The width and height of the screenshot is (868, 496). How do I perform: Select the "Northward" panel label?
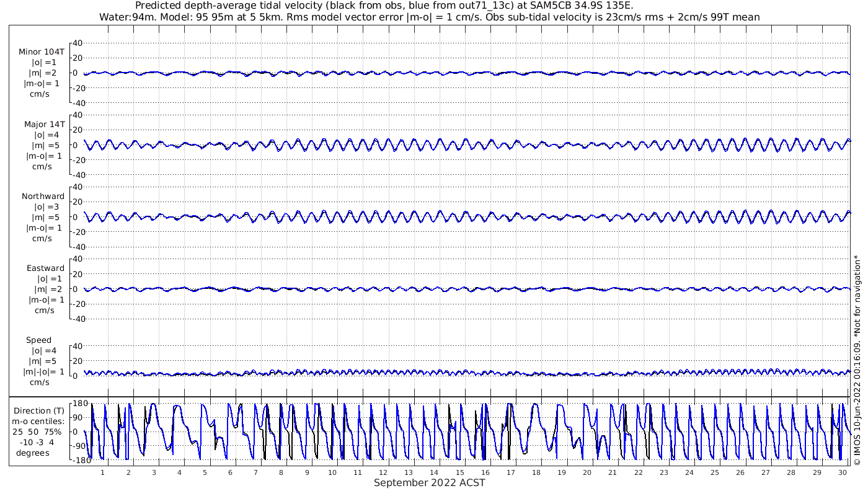click(x=43, y=197)
